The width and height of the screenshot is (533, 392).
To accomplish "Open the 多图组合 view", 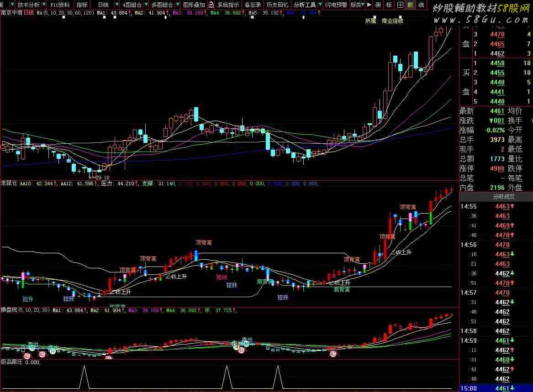I will coord(162,5).
